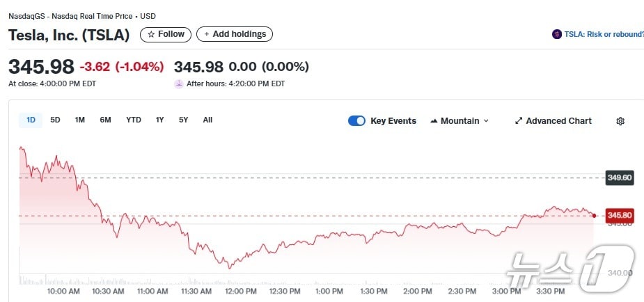The height and width of the screenshot is (302, 644).
Task: Select the 1M chart range
Action: [x=80, y=120]
